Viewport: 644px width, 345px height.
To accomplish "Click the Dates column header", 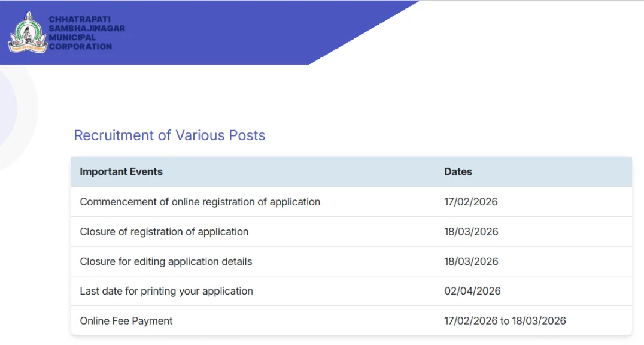I will point(458,171).
